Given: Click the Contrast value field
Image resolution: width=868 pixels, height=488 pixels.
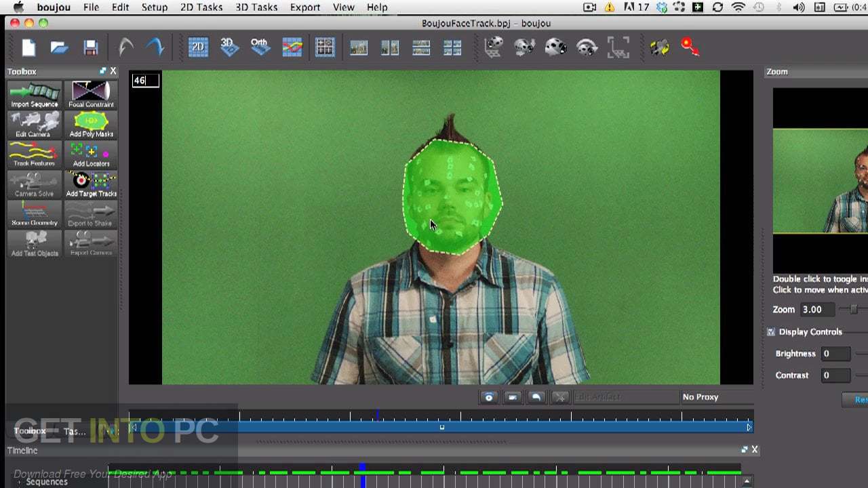Looking at the screenshot, I should [x=835, y=375].
